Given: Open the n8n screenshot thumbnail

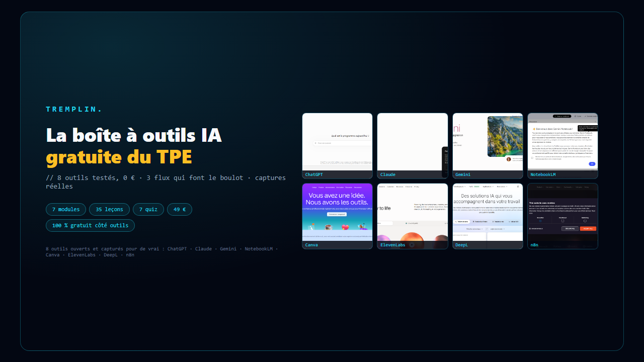Looking at the screenshot, I should click(562, 216).
